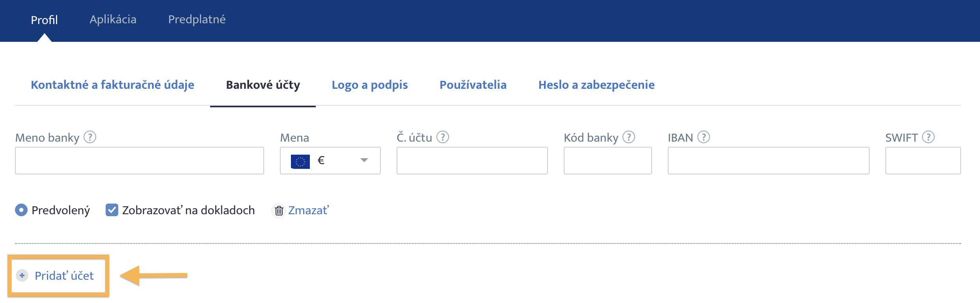Open the Logo a podpis tab

click(x=370, y=85)
